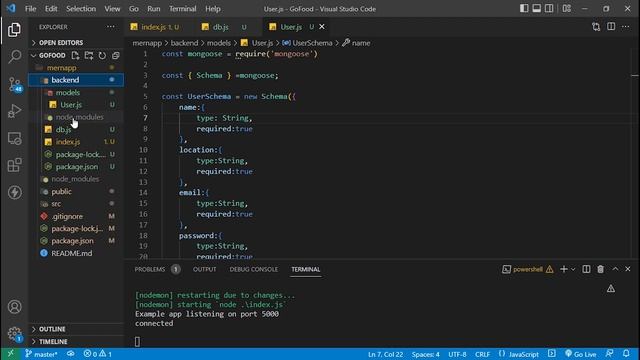Viewport: 640px width, 360px height.
Task: Toggle primary side bar visibility
Action: [x=524, y=9]
